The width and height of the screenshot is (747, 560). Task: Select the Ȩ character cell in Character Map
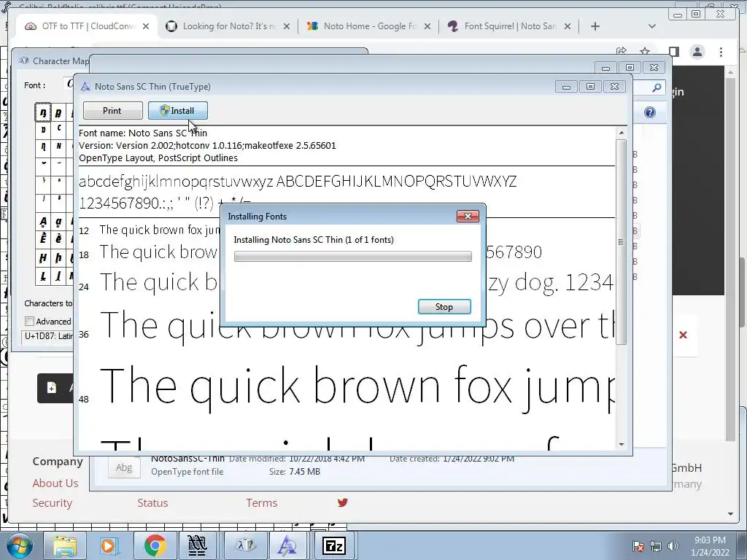tap(43, 238)
